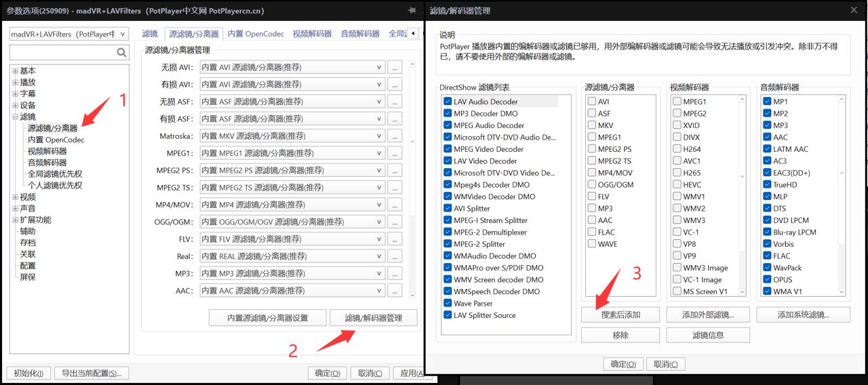The image size is (868, 385).
Task: Open Real source filter dropdown
Action: 292,256
